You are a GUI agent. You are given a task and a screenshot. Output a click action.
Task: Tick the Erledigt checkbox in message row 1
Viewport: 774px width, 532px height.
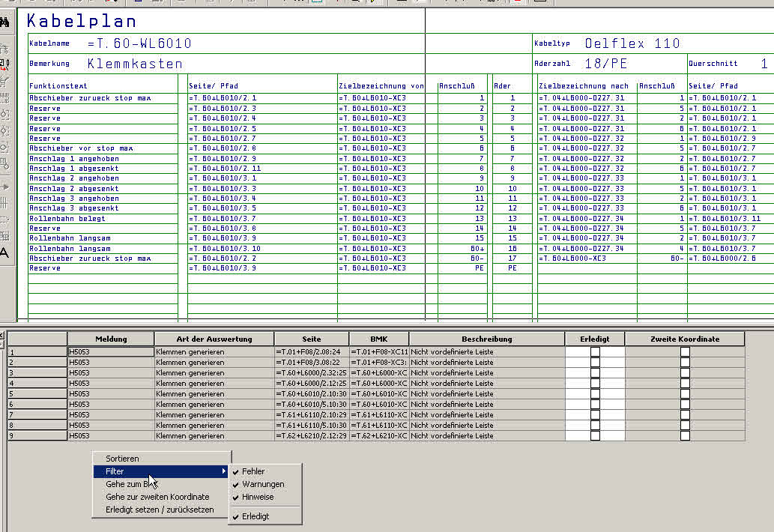[x=595, y=352]
